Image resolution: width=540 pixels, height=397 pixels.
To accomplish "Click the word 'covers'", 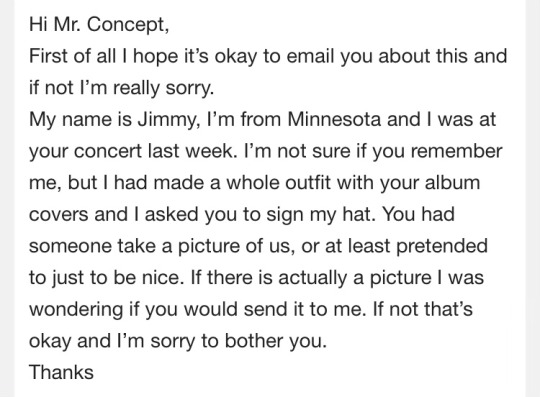I will [x=59, y=215].
